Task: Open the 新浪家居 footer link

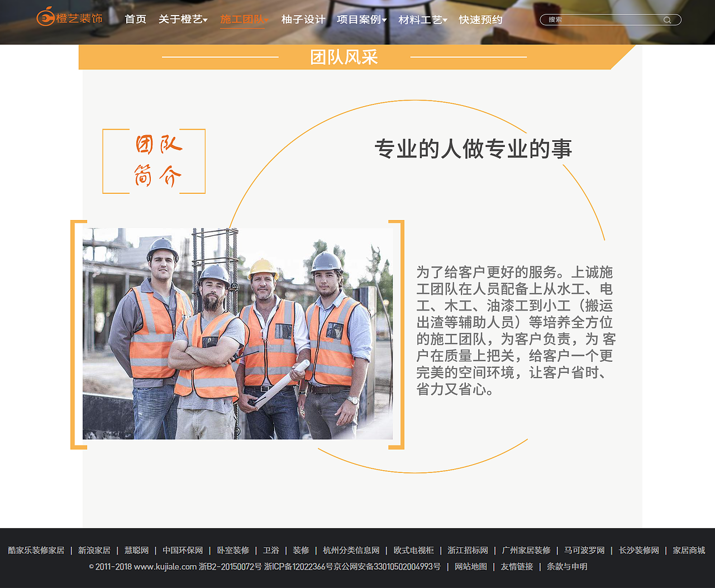Action: 94,550
